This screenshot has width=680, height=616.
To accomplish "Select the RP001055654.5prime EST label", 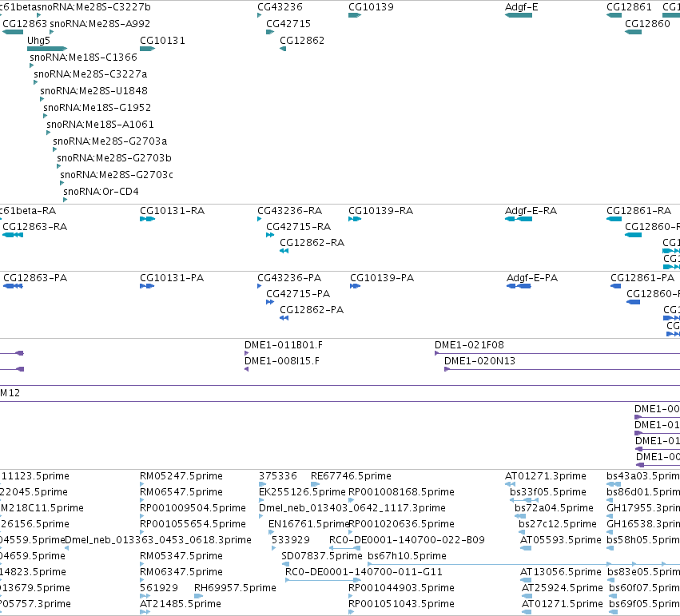I will 193,525.
